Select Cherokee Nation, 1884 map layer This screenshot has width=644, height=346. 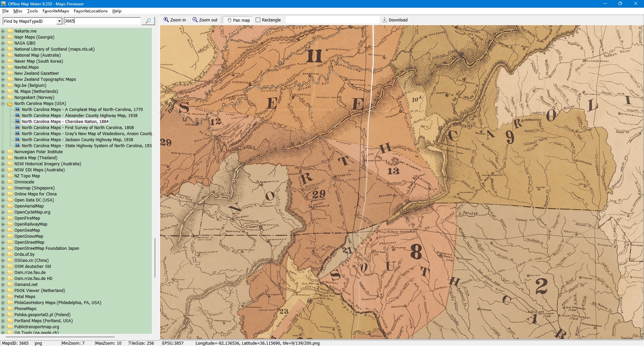pos(65,122)
